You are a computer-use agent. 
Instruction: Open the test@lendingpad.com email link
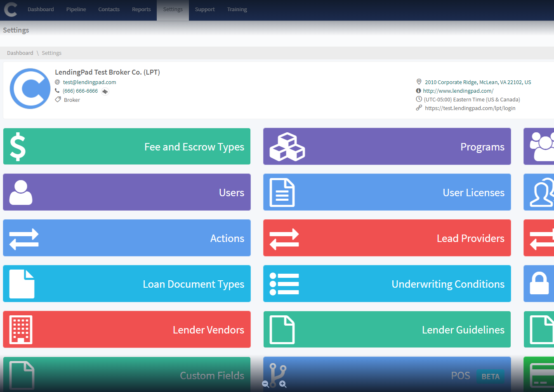(x=90, y=82)
